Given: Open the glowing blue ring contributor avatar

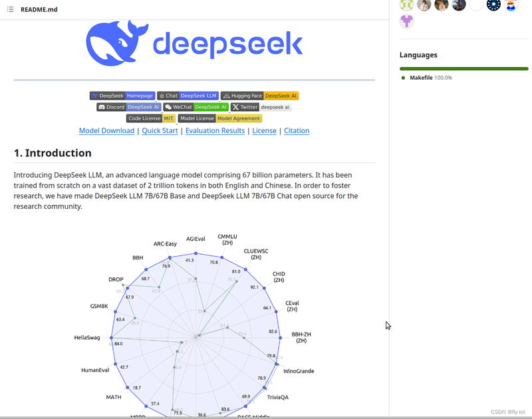Looking at the screenshot, I should coord(493,5).
